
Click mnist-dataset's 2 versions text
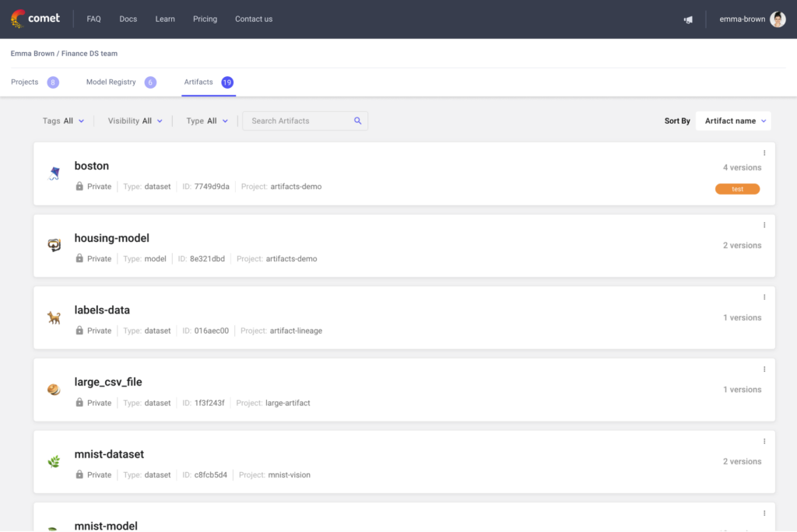click(742, 461)
